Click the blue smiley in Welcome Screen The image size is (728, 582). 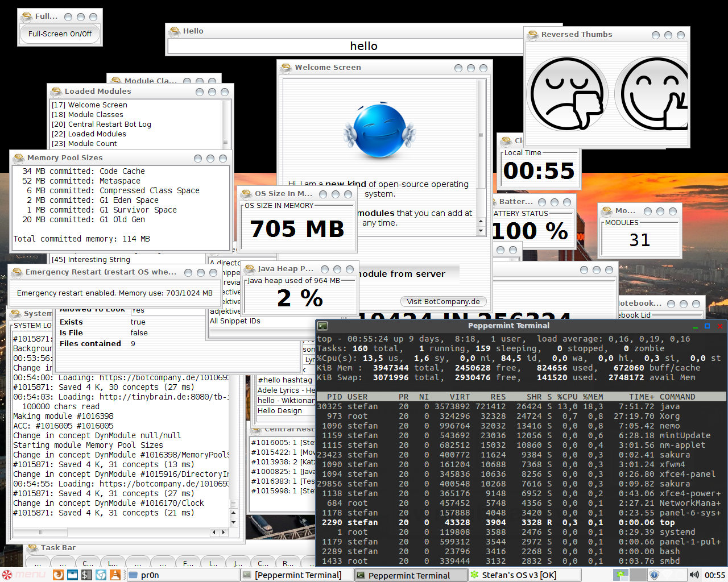[x=379, y=131]
